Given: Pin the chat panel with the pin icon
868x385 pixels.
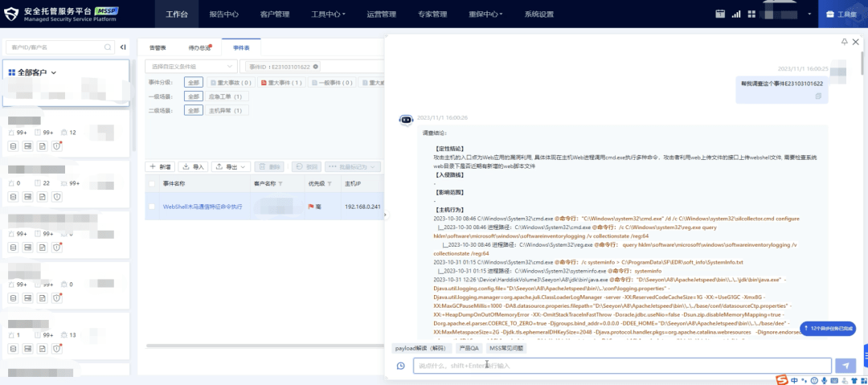Looking at the screenshot, I should point(844,42).
